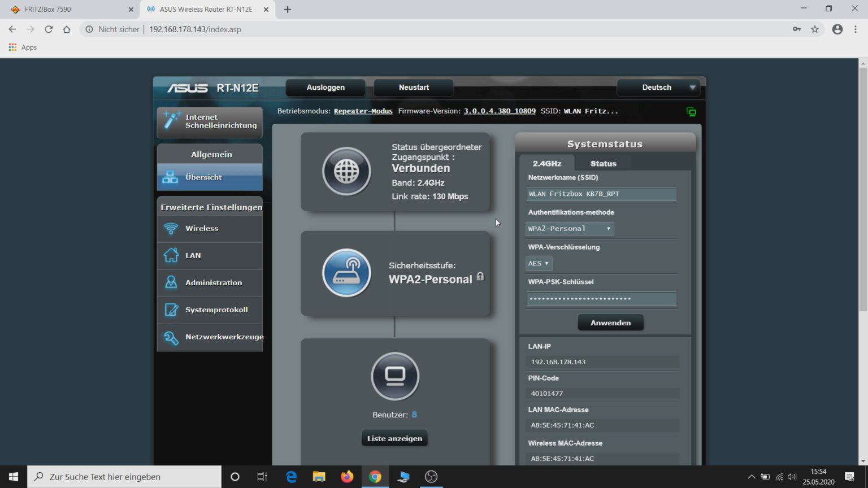The image size is (868, 488).
Task: Go to browser home page
Action: coord(67,29)
